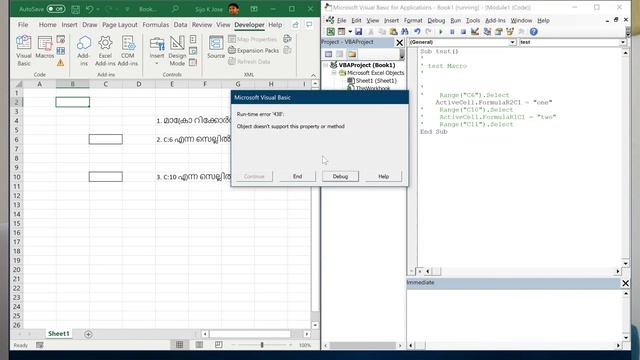
Task: Toggle Folders icon in the Project pane
Action: (x=352, y=54)
